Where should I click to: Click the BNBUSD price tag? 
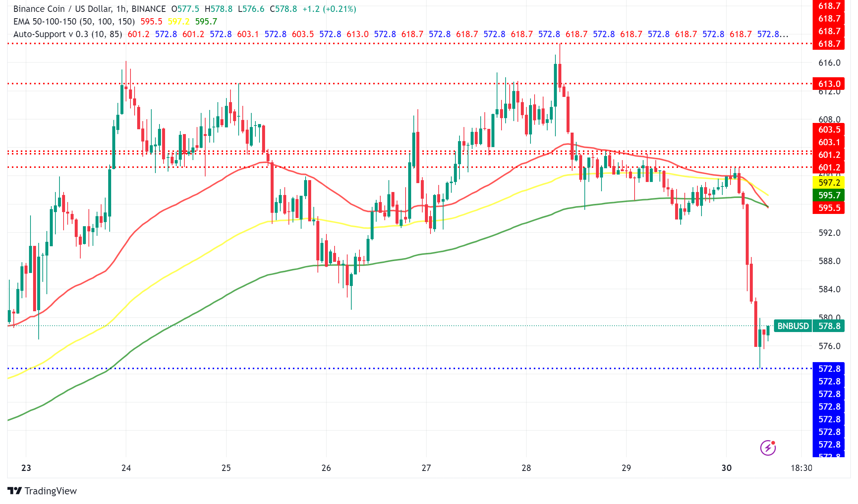click(x=793, y=326)
